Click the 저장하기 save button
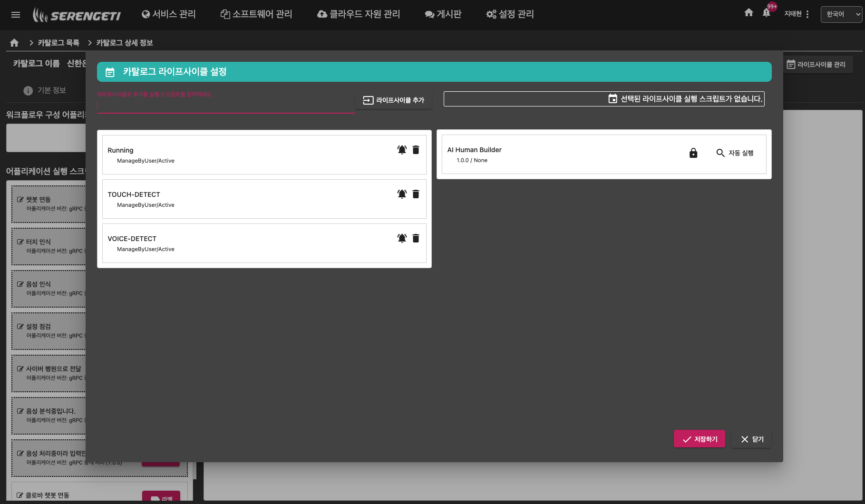Image resolution: width=865 pixels, height=504 pixels. (x=699, y=439)
